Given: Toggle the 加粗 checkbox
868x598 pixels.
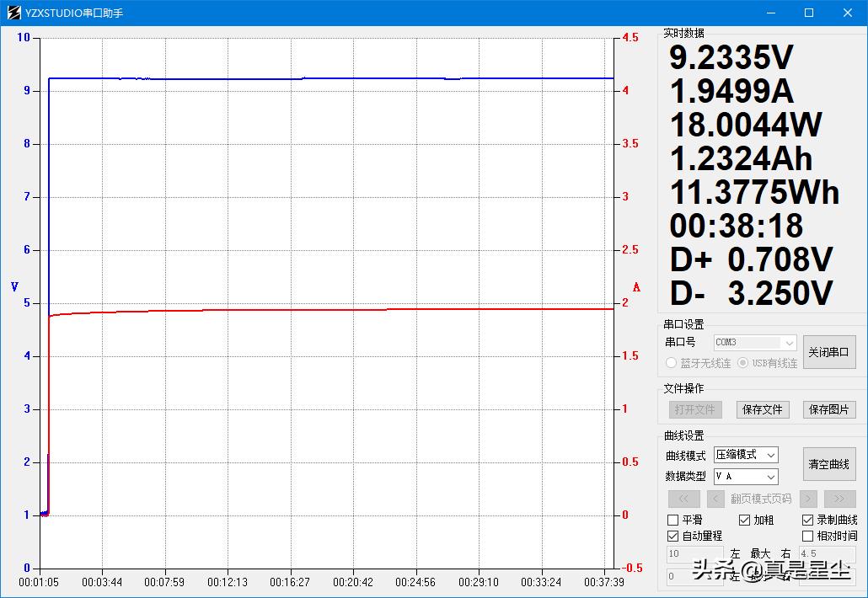Looking at the screenshot, I should click(745, 520).
